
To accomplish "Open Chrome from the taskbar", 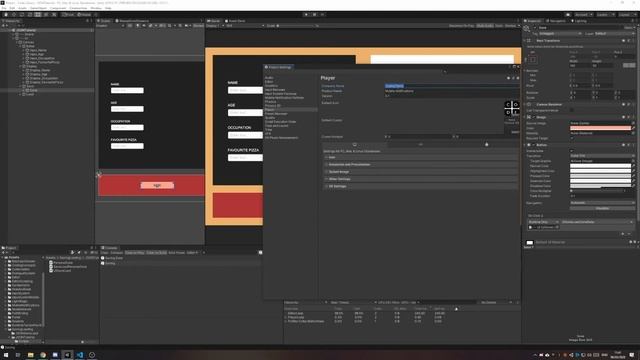I will [x=43, y=355].
